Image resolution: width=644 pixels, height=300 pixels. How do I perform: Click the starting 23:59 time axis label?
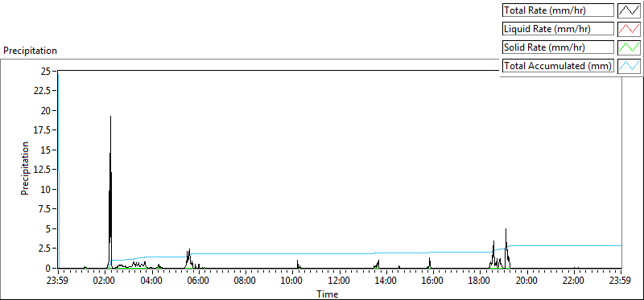(x=58, y=282)
